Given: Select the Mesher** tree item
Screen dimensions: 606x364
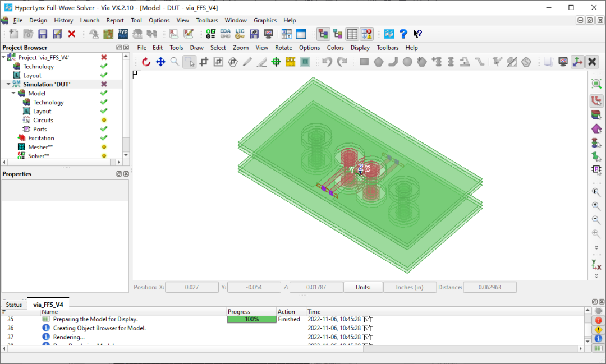Looking at the screenshot, I should click(40, 147).
